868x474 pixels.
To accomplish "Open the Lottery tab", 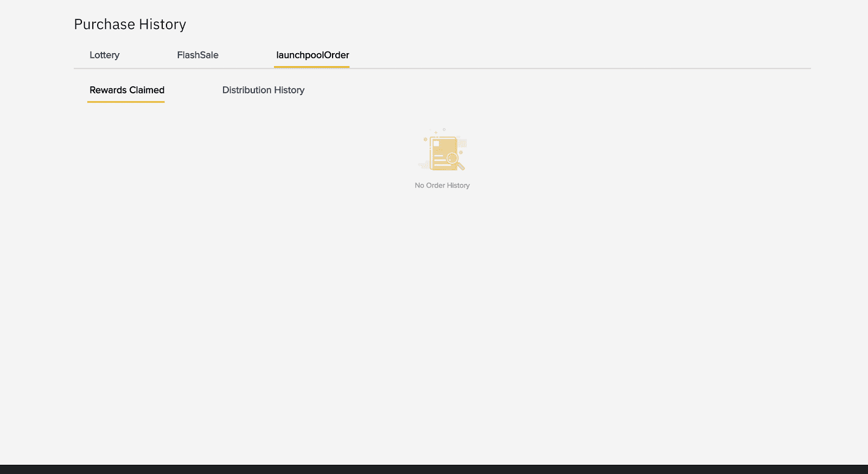I will tap(104, 55).
